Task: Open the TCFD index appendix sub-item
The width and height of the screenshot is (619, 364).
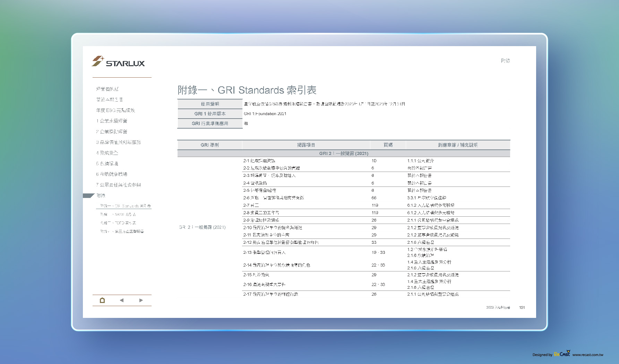Action: click(x=118, y=223)
